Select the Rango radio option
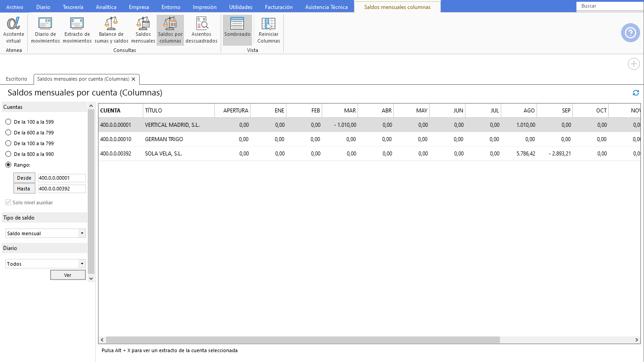 [18, 165]
